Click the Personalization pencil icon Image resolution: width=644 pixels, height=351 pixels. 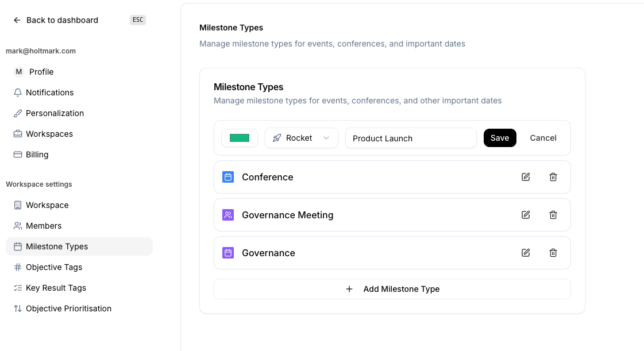[18, 113]
